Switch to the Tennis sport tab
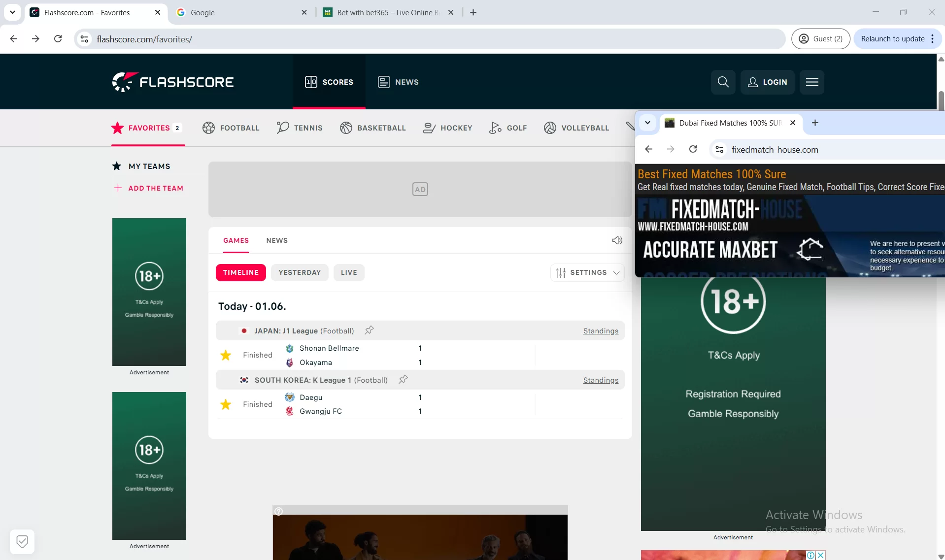Viewport: 945px width, 560px height. [300, 128]
